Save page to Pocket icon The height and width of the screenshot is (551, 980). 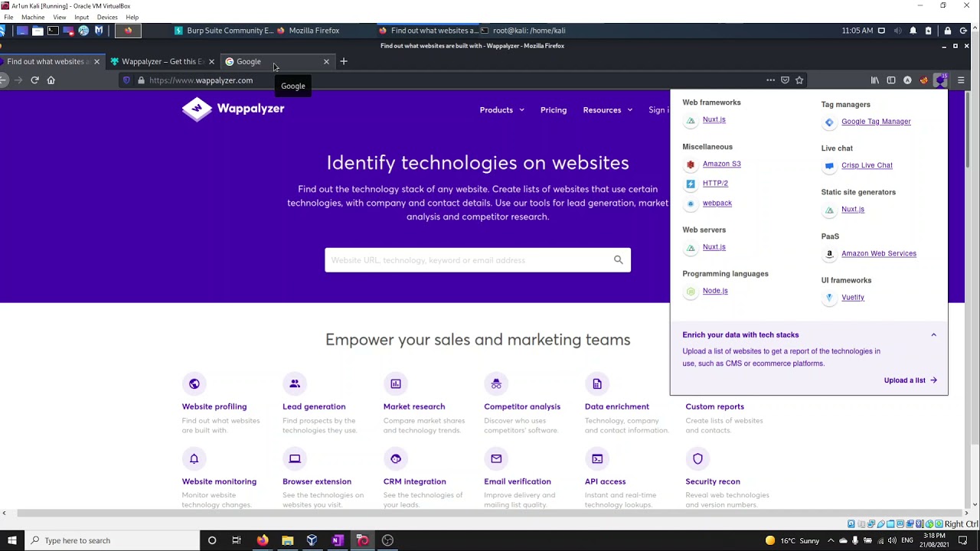785,80
